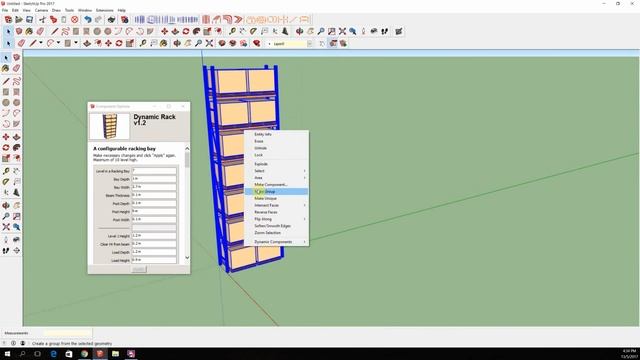Click the Level 1 Height input field
This screenshot has height=360, width=640.
[x=154, y=236]
